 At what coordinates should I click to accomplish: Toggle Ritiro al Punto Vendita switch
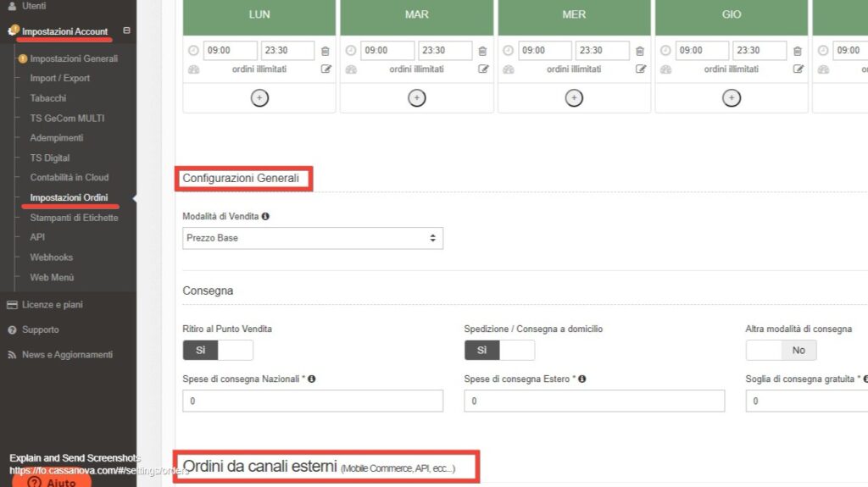coord(218,350)
